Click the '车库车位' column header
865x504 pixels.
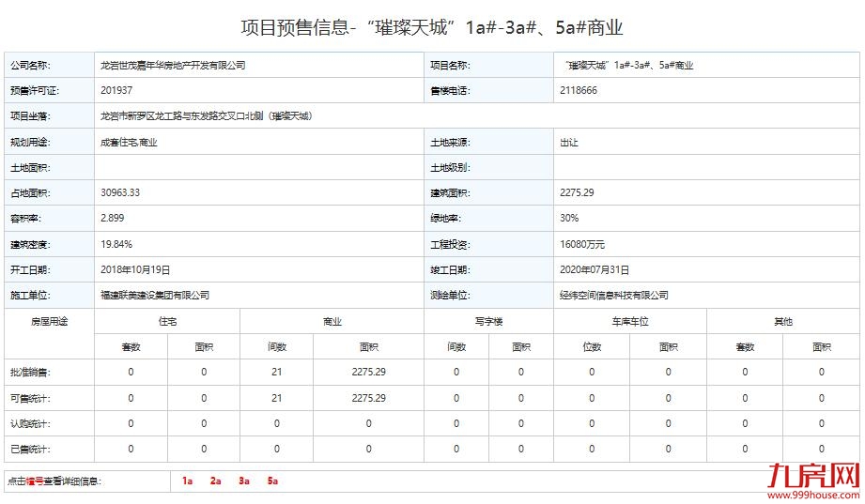[x=630, y=322]
